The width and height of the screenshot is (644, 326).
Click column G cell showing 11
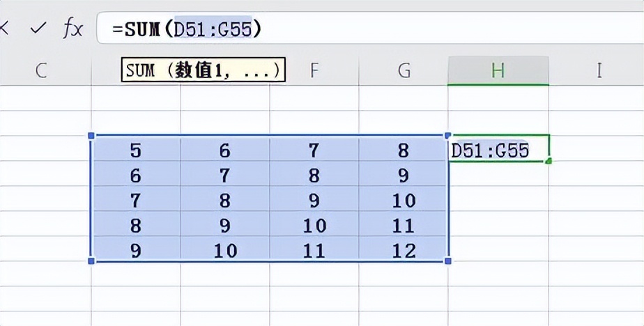[404, 225]
